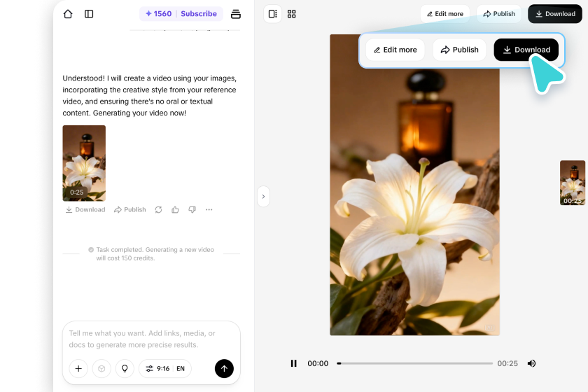Click the 'Understood! I will create a video' message
588x392 pixels.
pos(150,96)
